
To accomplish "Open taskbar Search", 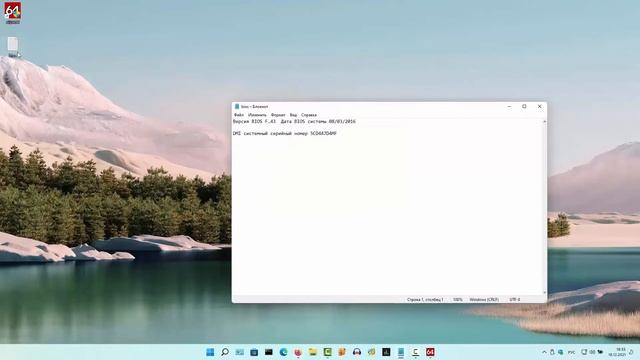I will tap(225, 352).
